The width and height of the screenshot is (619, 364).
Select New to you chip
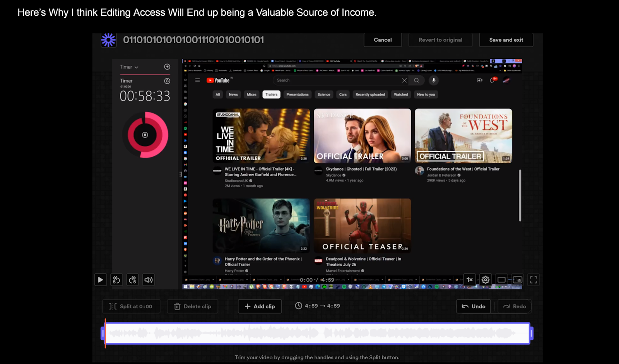[426, 94]
